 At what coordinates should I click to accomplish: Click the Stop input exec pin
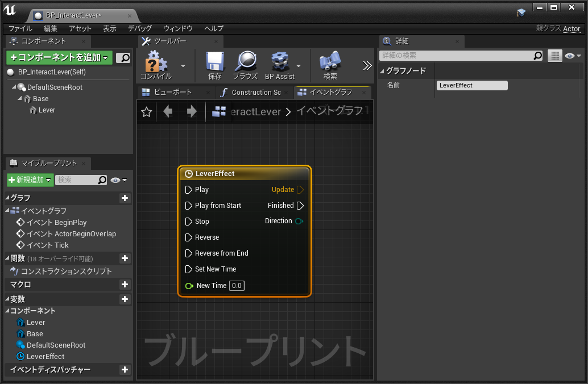click(189, 222)
